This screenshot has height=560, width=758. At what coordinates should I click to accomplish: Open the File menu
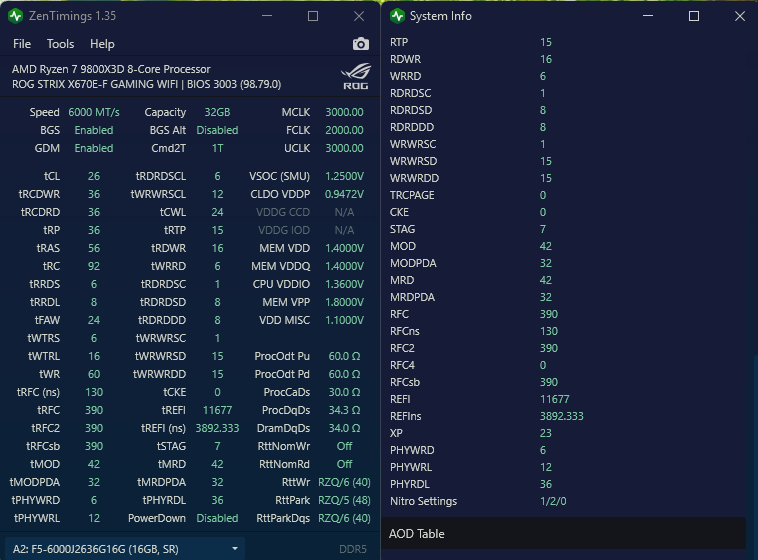22,44
